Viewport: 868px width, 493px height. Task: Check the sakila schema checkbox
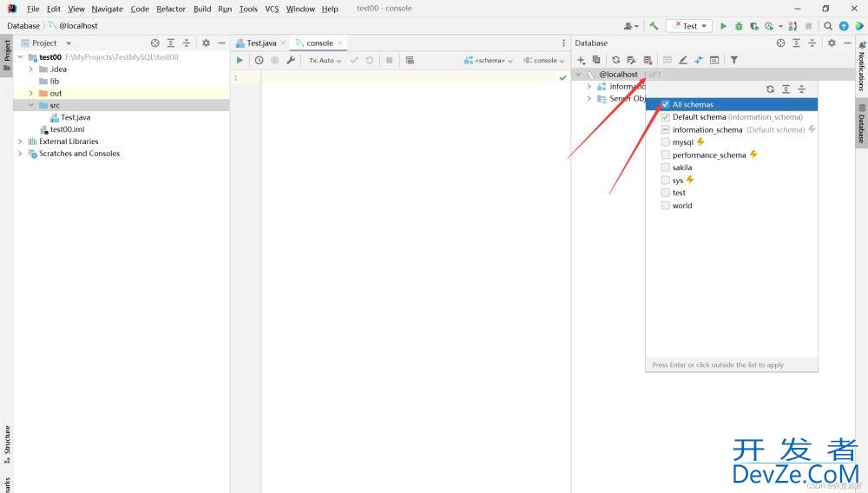pyautogui.click(x=666, y=168)
